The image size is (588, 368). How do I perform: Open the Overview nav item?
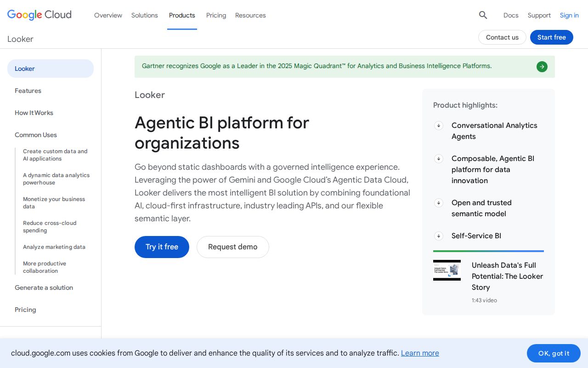pyautogui.click(x=108, y=15)
